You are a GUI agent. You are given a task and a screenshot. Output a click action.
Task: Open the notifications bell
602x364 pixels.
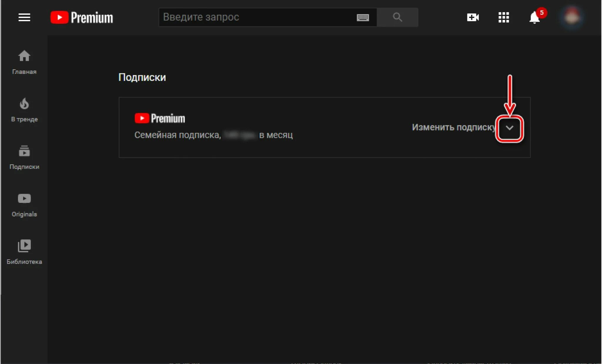pyautogui.click(x=534, y=18)
